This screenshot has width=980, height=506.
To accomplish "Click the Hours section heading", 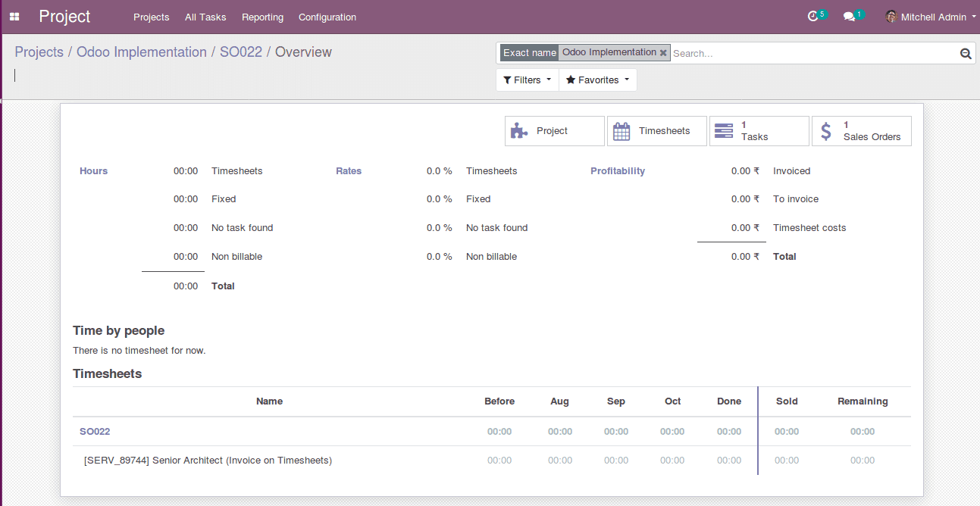I will click(94, 171).
